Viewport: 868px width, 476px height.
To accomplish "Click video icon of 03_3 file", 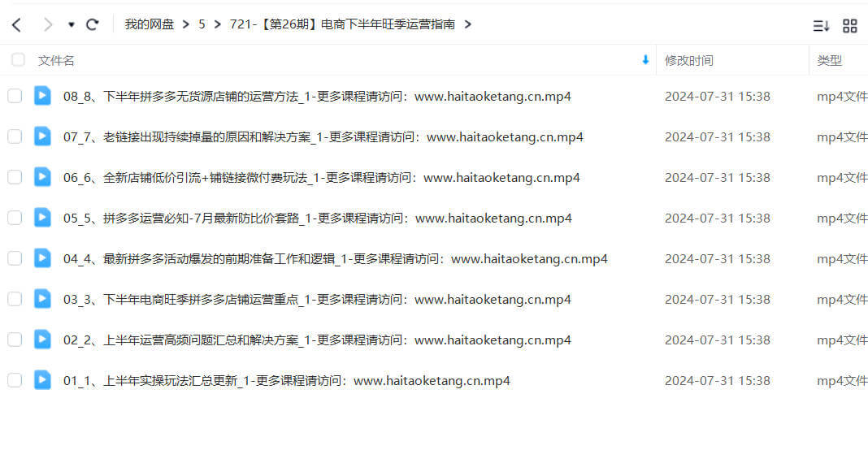I will pos(42,298).
